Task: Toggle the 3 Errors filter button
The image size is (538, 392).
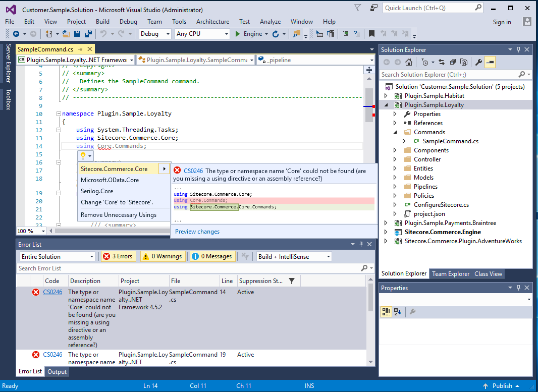Action: point(119,256)
